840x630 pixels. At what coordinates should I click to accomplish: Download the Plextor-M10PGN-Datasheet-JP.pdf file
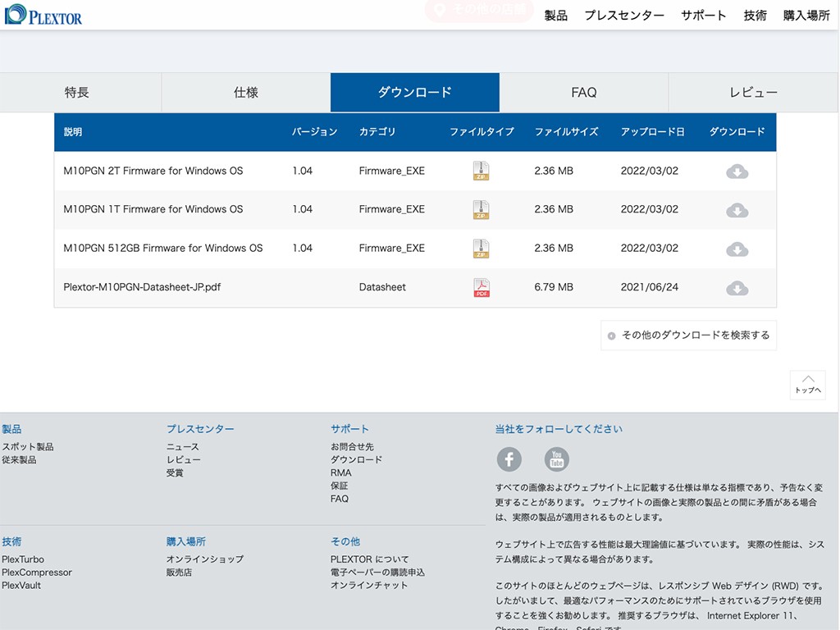(x=737, y=288)
